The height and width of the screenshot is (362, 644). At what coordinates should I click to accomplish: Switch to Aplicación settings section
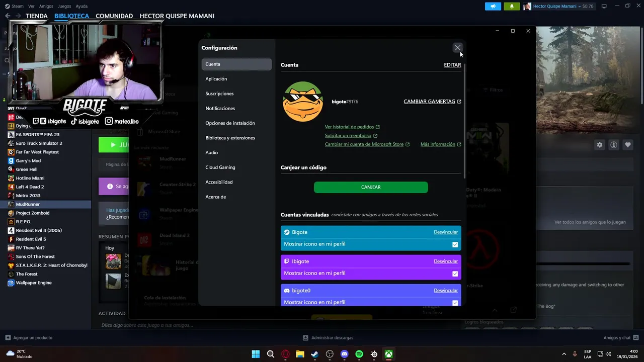click(x=236, y=79)
